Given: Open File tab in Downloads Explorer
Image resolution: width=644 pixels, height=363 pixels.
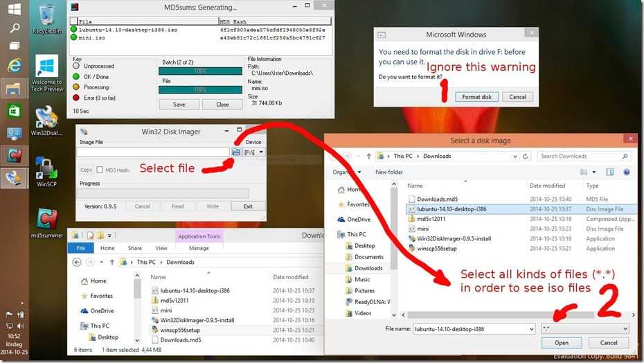Looking at the screenshot, I should click(80, 248).
